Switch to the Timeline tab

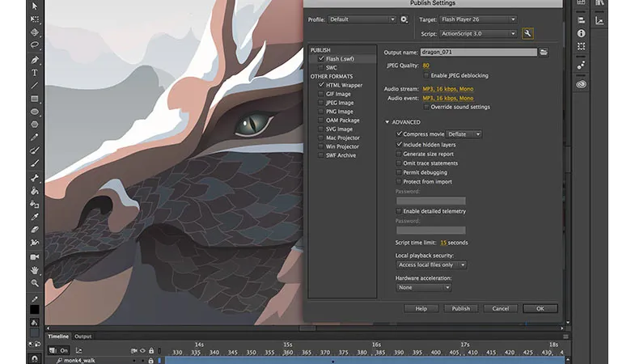[58, 336]
